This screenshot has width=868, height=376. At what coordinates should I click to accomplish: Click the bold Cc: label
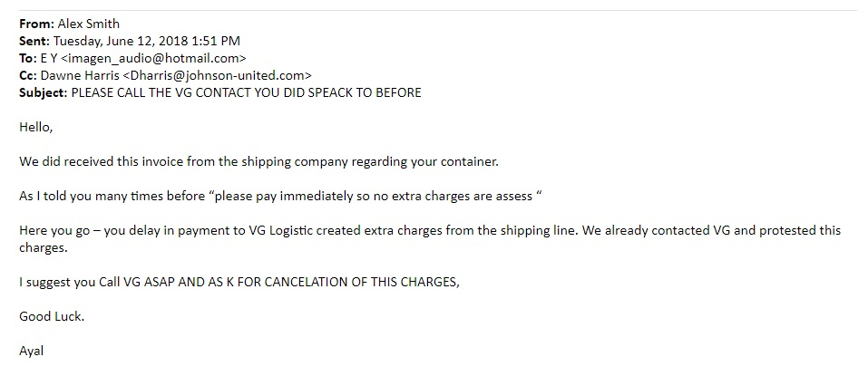[28, 76]
